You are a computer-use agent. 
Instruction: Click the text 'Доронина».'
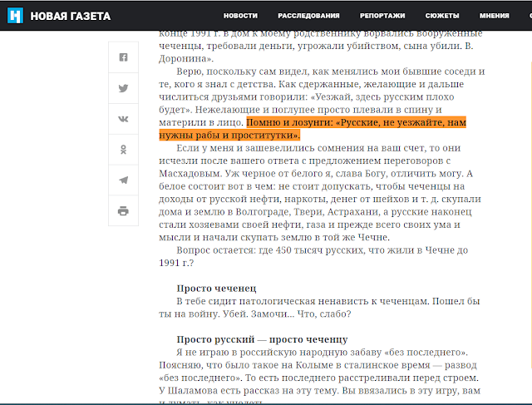click(x=186, y=59)
